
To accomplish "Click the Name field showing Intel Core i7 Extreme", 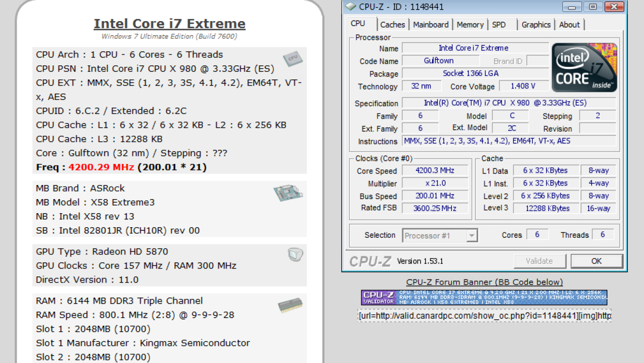I will [475, 48].
